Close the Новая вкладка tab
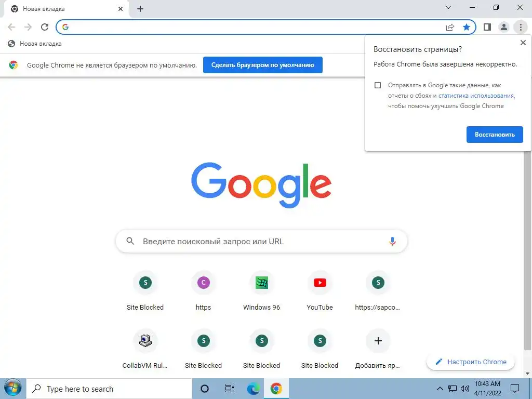 pos(120,9)
